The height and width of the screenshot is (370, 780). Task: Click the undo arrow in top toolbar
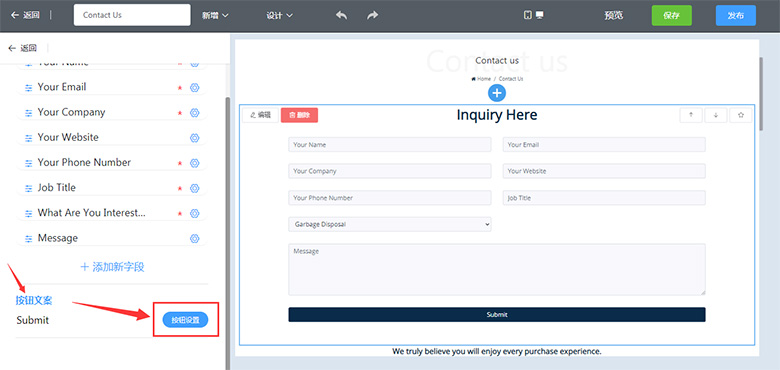coord(341,15)
